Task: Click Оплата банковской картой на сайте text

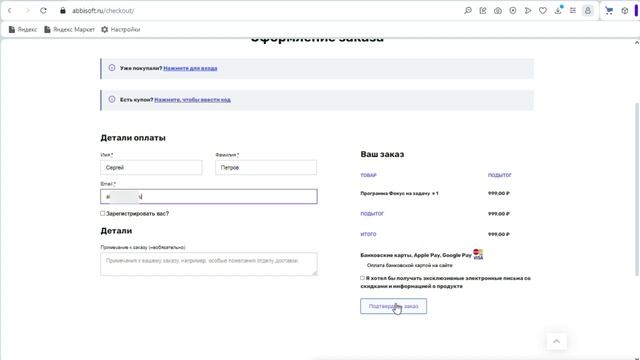Action: [x=409, y=265]
